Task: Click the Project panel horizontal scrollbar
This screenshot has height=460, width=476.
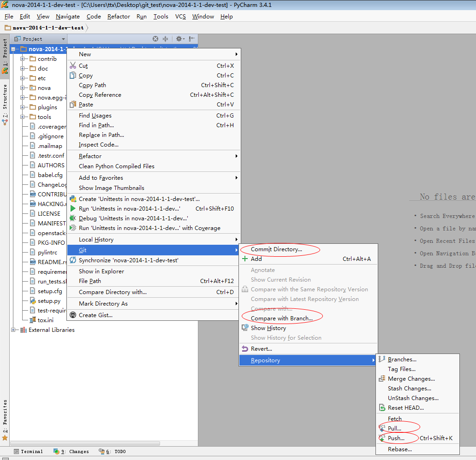Action: pos(85,443)
